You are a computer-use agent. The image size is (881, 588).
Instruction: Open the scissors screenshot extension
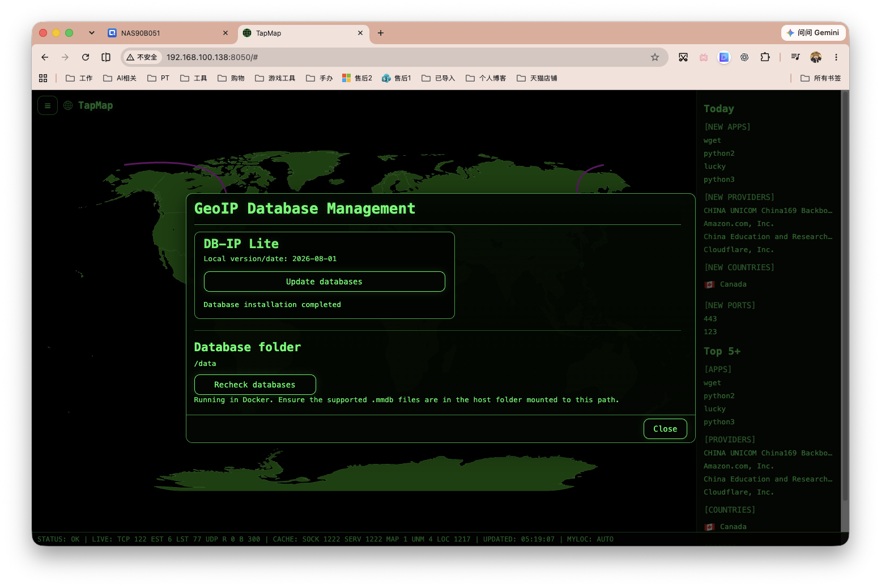[683, 57]
